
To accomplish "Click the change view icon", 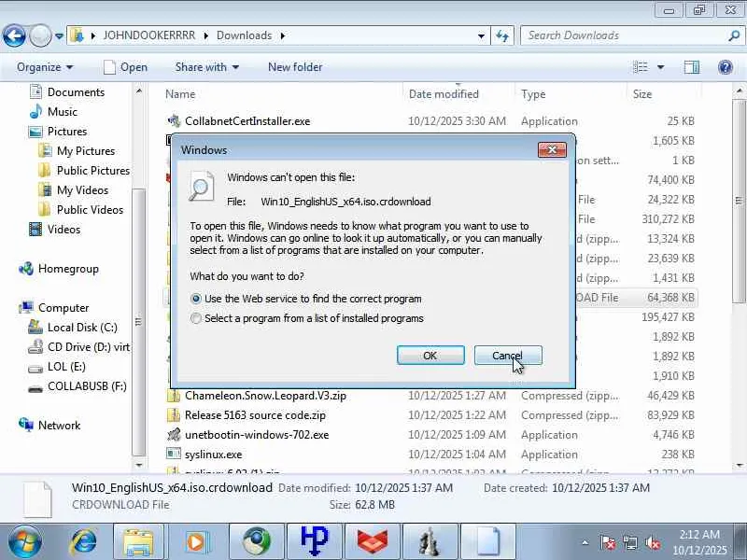I will pyautogui.click(x=641, y=67).
